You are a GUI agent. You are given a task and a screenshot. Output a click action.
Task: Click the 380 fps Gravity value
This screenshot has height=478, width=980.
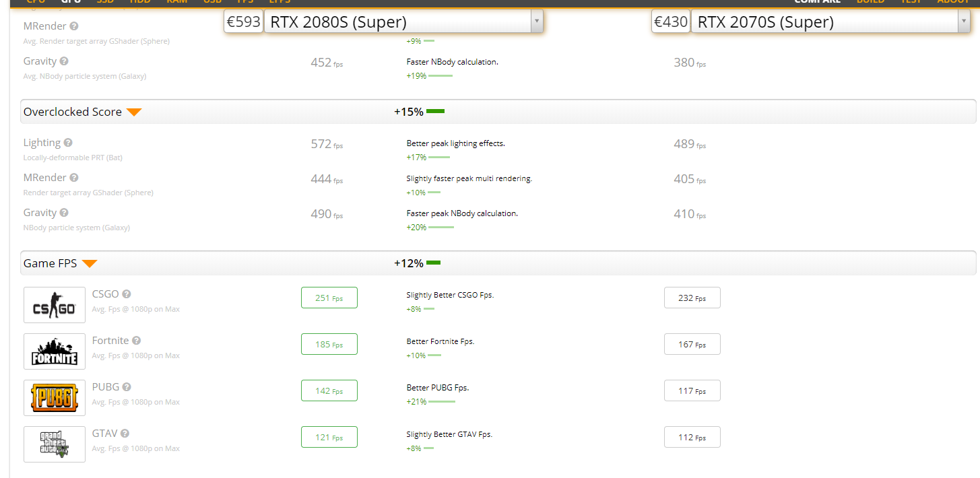click(690, 63)
